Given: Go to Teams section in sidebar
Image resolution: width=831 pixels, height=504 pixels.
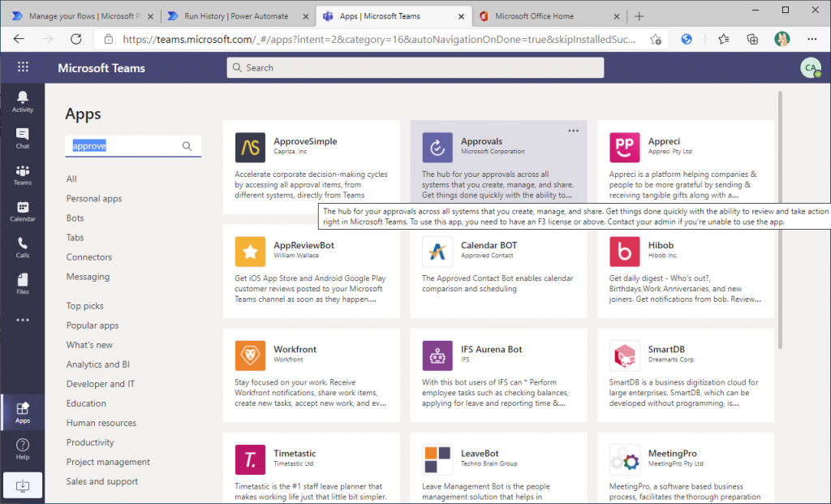Looking at the screenshot, I should pos(22,174).
